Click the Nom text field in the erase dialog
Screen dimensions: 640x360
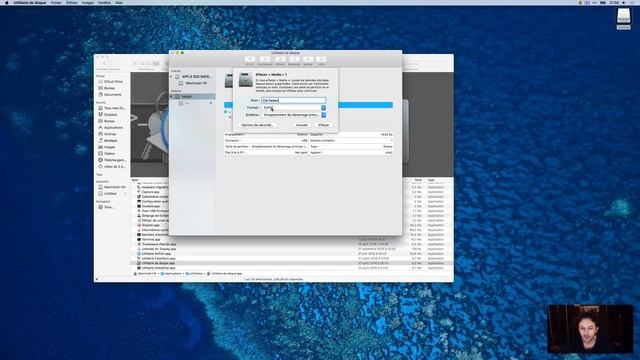pos(293,100)
